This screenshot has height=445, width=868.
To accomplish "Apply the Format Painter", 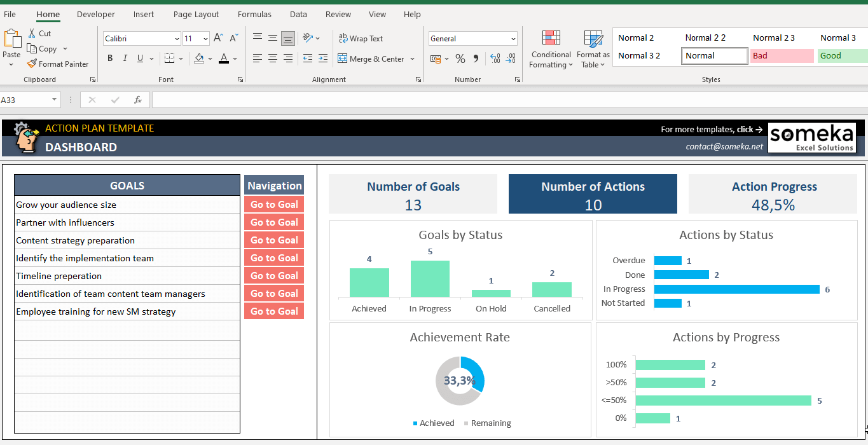I will pos(58,64).
